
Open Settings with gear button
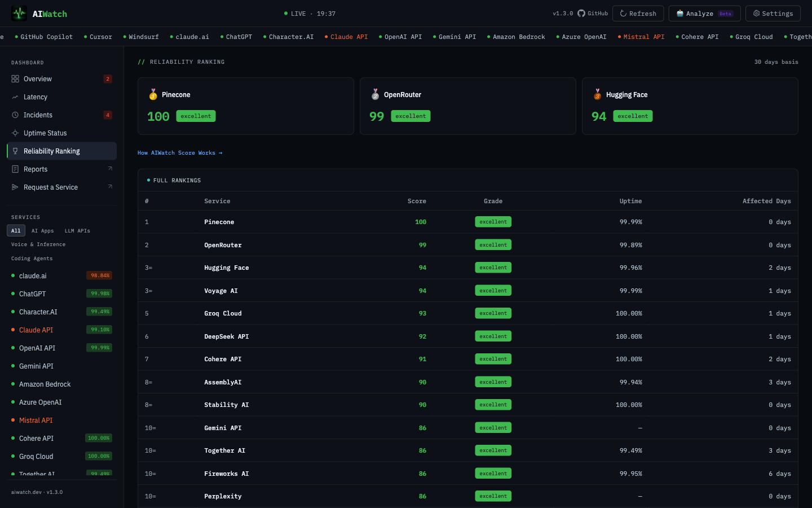[773, 14]
